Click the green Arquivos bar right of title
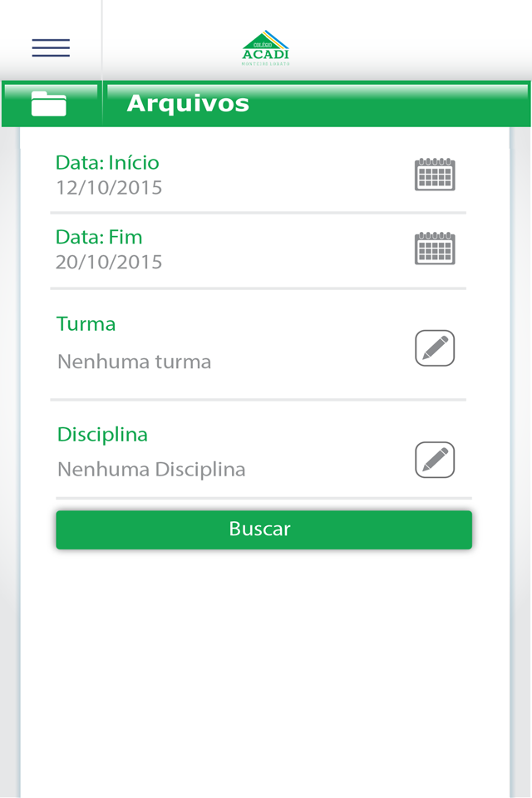Screen dimensions: 532x798 tap(391, 104)
